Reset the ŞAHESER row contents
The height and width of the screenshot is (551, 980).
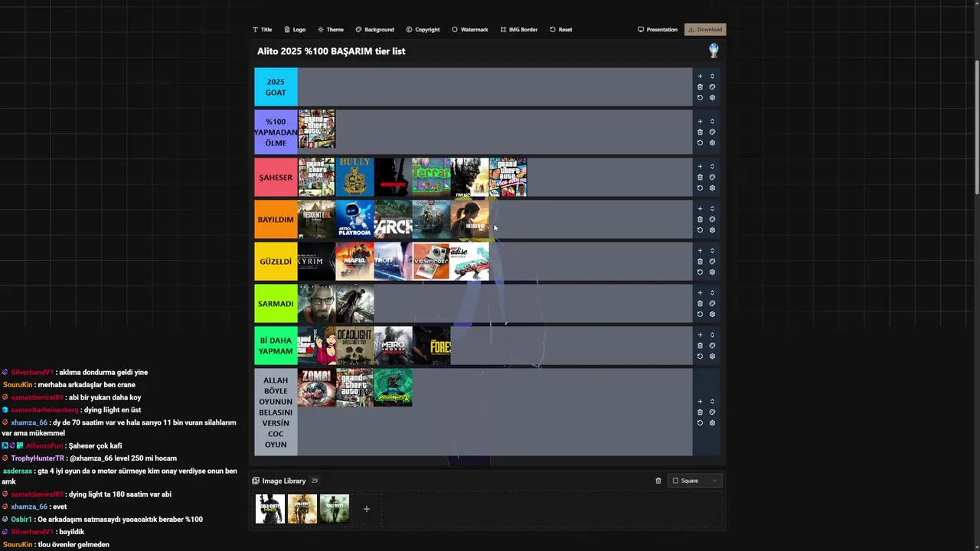(700, 188)
